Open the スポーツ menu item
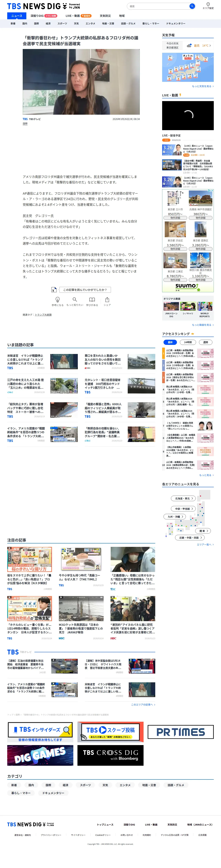 pos(62,24)
